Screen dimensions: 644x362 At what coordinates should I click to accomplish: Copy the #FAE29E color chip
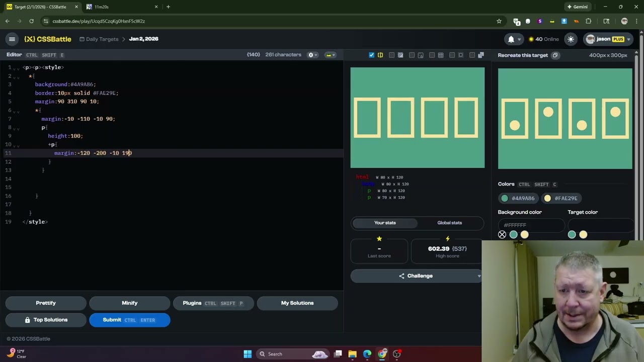tap(561, 198)
